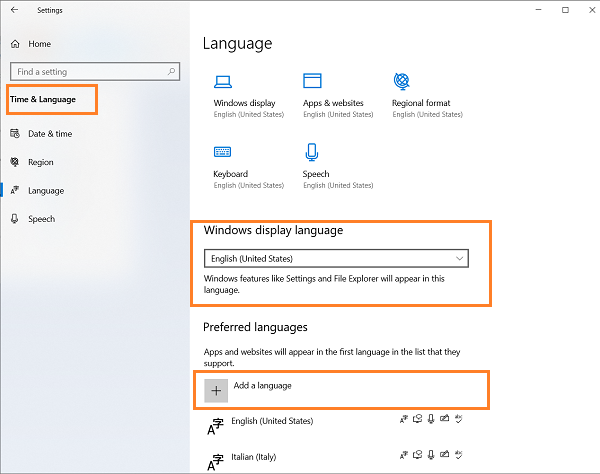The height and width of the screenshot is (474, 600).
Task: Maximize the Settings window
Action: [565, 10]
